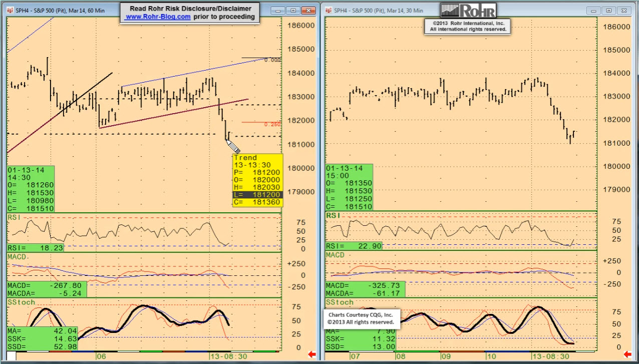Click the highlighted L= 181200 row
Screen dimensions: 639x364
(x=257, y=194)
